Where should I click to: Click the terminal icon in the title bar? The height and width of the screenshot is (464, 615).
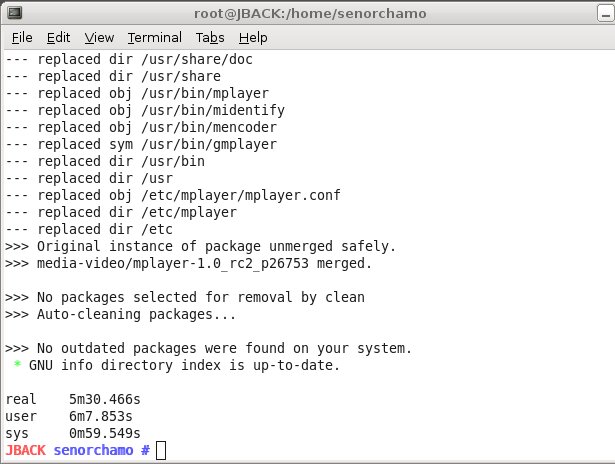(15, 13)
